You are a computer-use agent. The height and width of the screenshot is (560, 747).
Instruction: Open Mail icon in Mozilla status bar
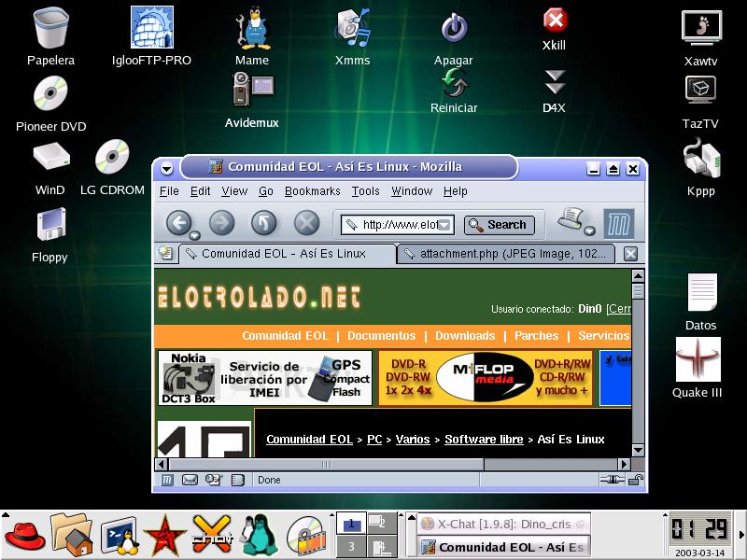190,480
